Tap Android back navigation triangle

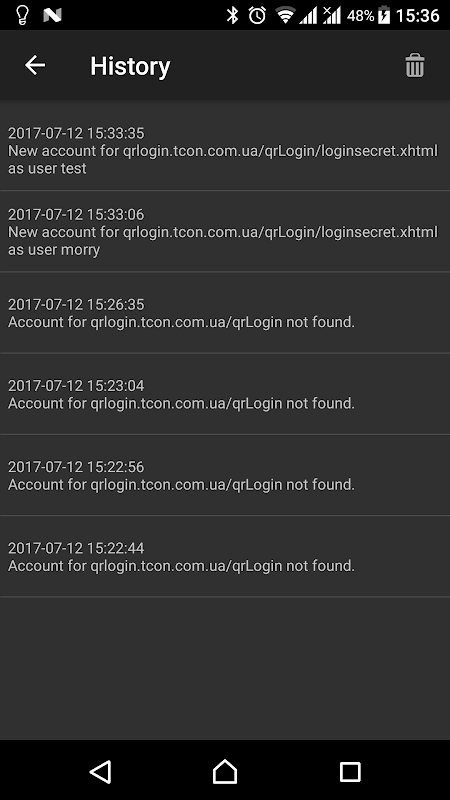(101, 771)
